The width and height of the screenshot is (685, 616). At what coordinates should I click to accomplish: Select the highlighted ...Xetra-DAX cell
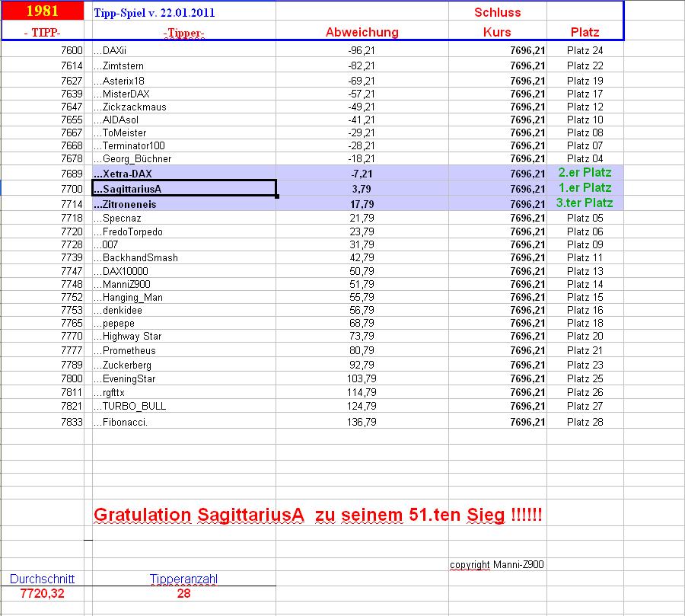tap(184, 174)
